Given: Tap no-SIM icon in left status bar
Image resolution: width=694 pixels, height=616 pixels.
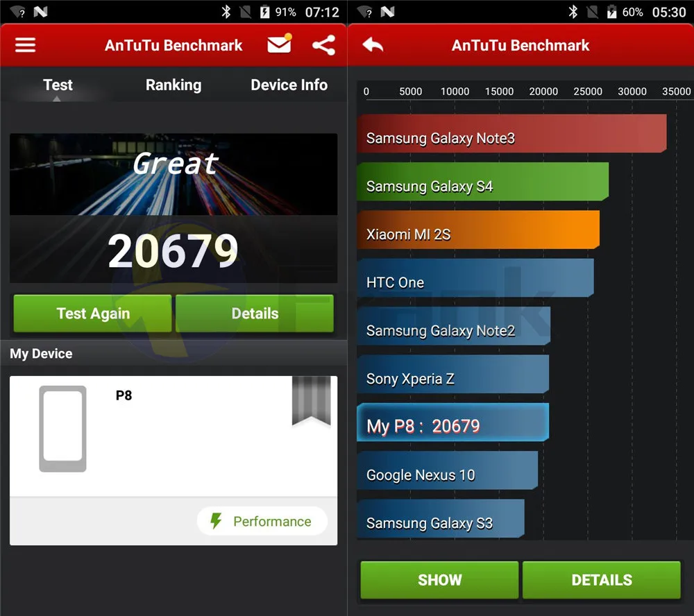Looking at the screenshot, I should point(246,12).
